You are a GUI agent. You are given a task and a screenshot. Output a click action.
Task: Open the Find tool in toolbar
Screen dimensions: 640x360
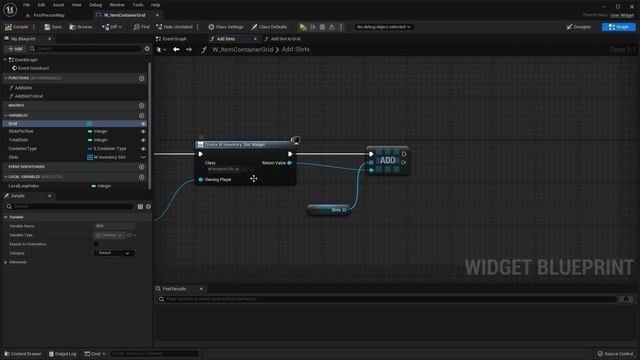141,27
